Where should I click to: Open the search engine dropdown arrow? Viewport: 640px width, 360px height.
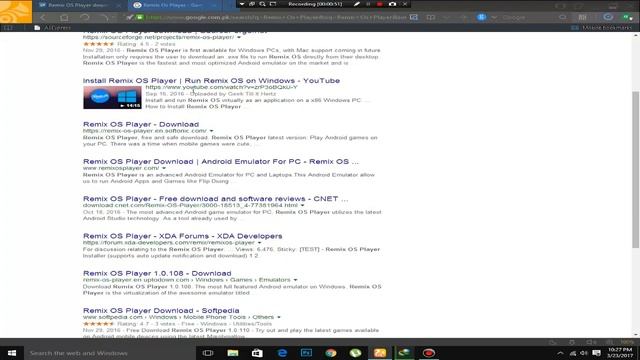tap(494, 18)
